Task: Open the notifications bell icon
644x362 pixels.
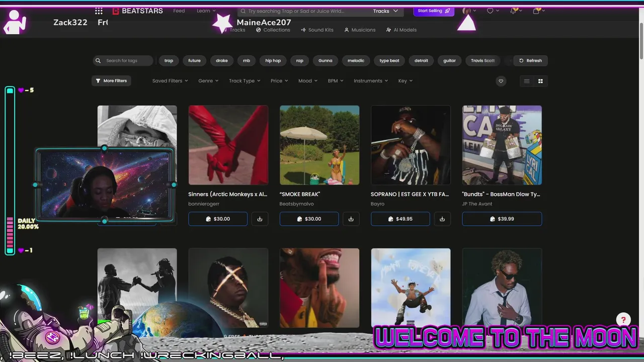Action: 513,11
